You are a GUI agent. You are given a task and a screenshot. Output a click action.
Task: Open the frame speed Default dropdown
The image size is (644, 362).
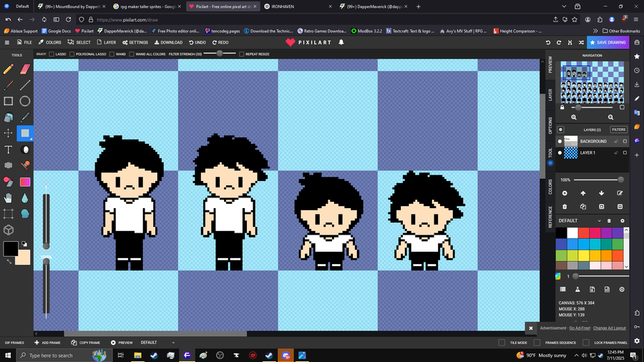[158, 343]
